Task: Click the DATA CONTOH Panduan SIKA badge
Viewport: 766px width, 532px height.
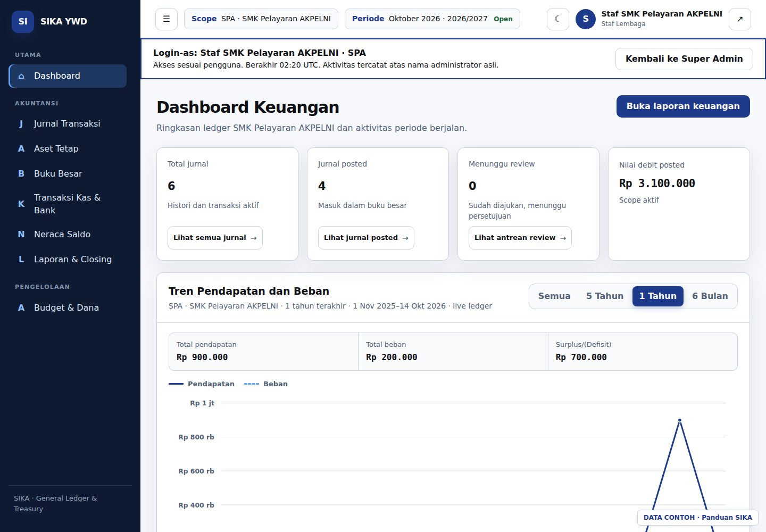Action: [698, 518]
